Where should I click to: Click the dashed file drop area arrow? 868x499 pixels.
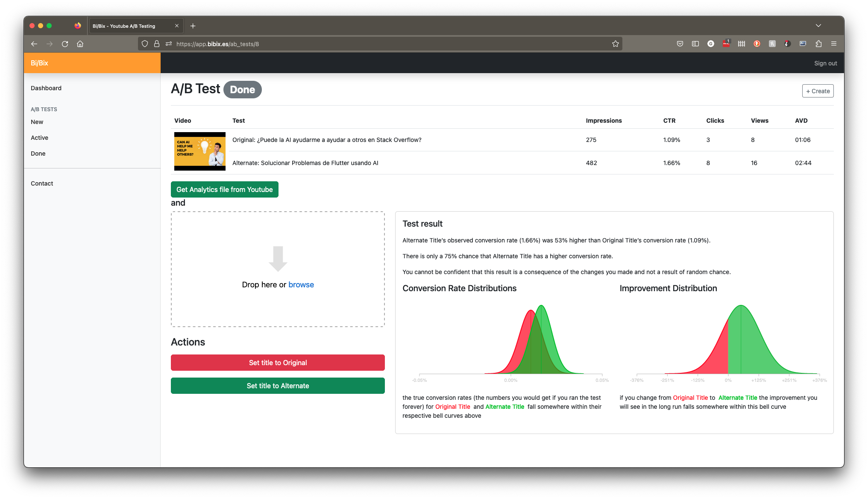pos(278,259)
